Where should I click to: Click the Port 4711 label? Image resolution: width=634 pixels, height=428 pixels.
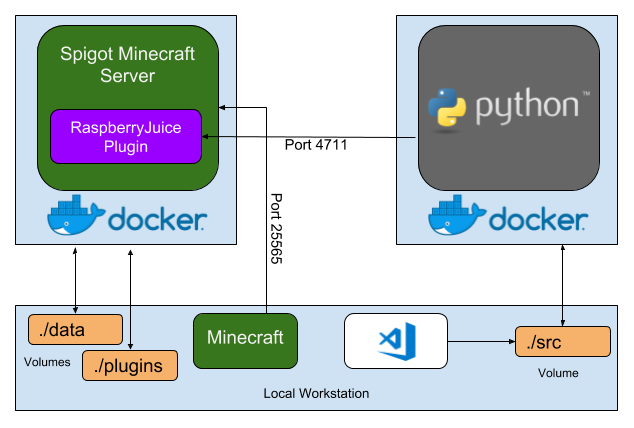point(316,145)
